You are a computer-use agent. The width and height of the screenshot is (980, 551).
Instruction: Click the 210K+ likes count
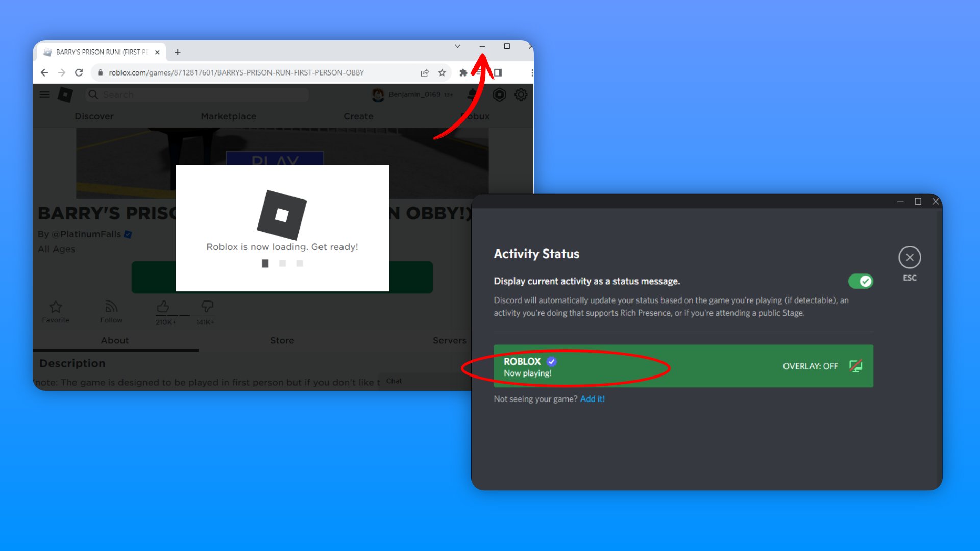pyautogui.click(x=166, y=322)
